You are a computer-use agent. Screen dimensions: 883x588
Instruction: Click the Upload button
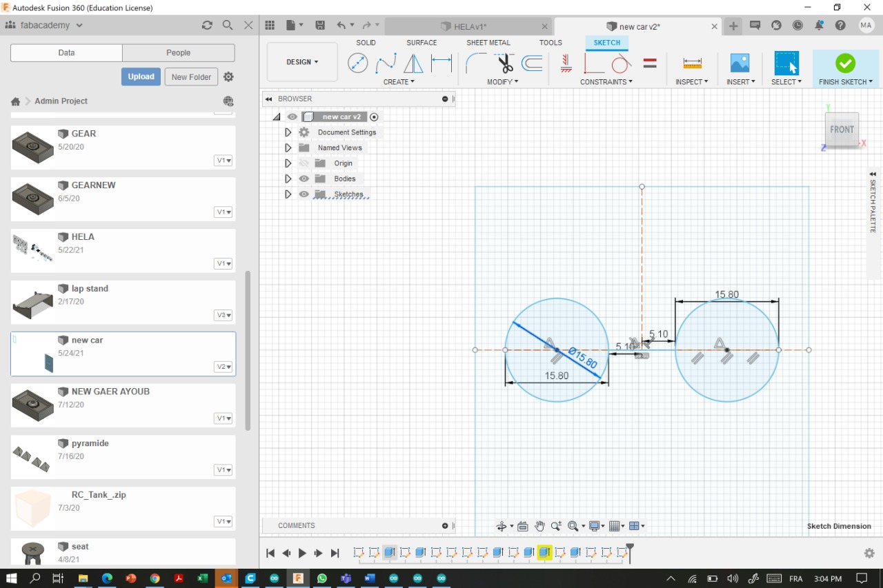(x=141, y=77)
